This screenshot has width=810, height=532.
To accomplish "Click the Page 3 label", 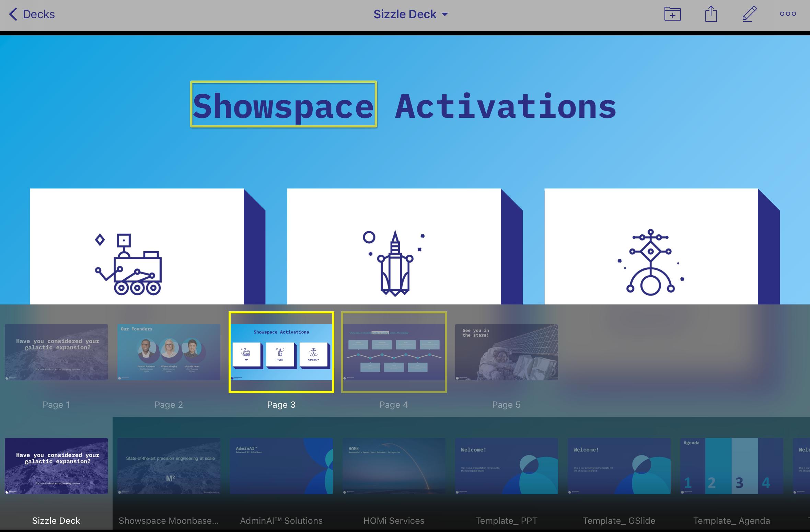I will 281,405.
